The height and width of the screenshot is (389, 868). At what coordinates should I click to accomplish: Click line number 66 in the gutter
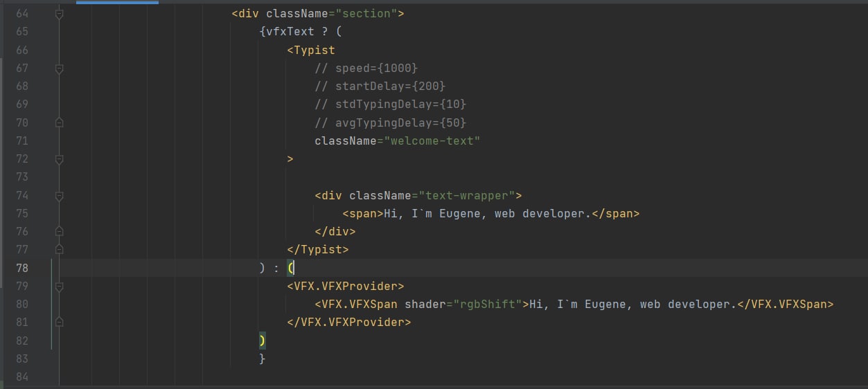click(x=21, y=50)
